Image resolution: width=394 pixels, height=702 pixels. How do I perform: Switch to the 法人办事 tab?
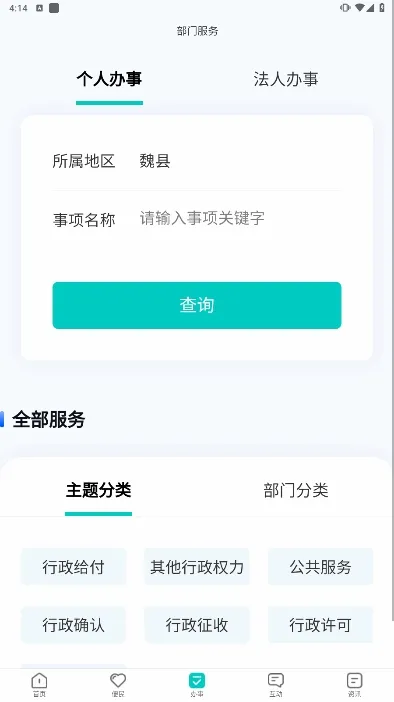click(x=286, y=79)
